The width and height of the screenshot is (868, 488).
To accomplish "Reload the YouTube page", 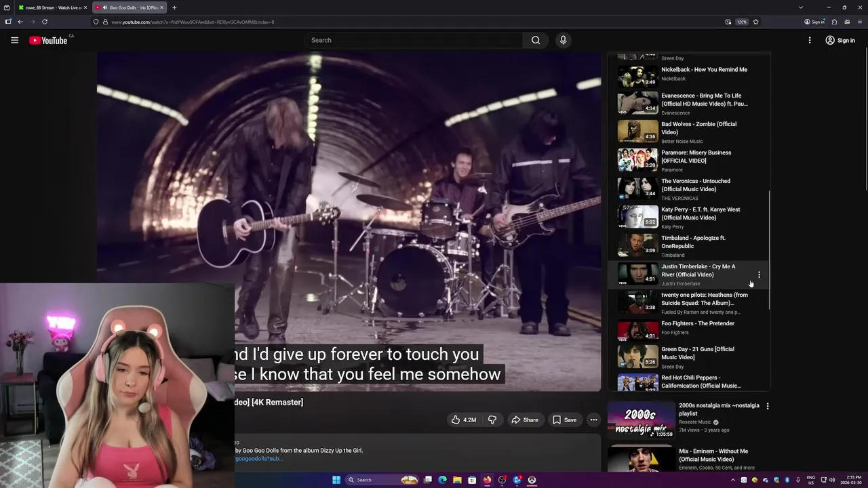I will pyautogui.click(x=45, y=22).
